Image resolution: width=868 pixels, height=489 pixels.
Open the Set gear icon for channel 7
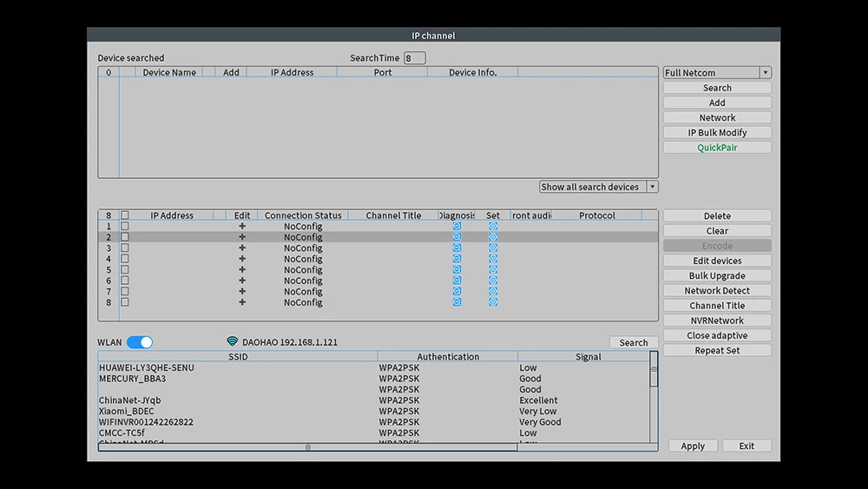click(x=493, y=291)
